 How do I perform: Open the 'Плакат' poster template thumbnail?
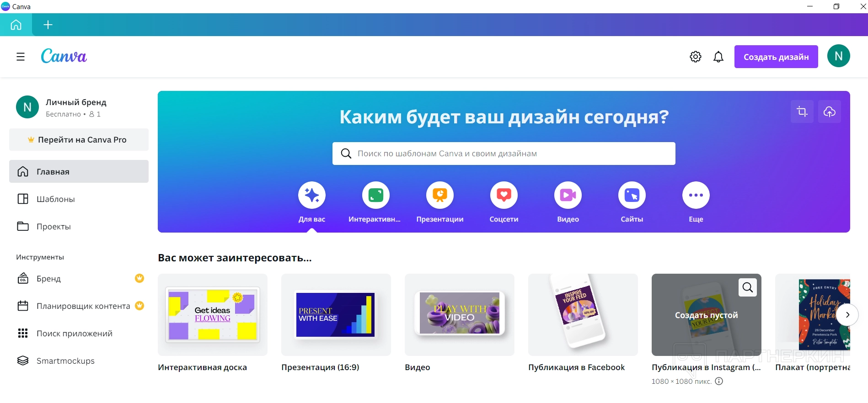pos(813,315)
